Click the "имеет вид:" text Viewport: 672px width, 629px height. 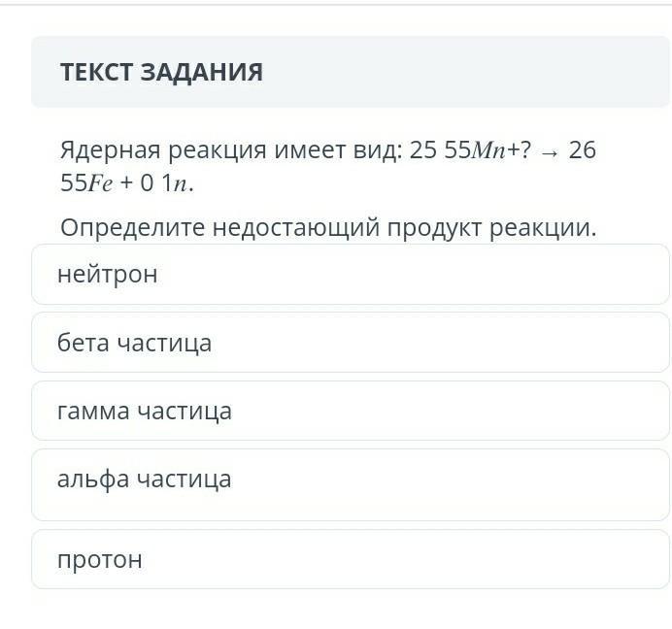click(337, 152)
